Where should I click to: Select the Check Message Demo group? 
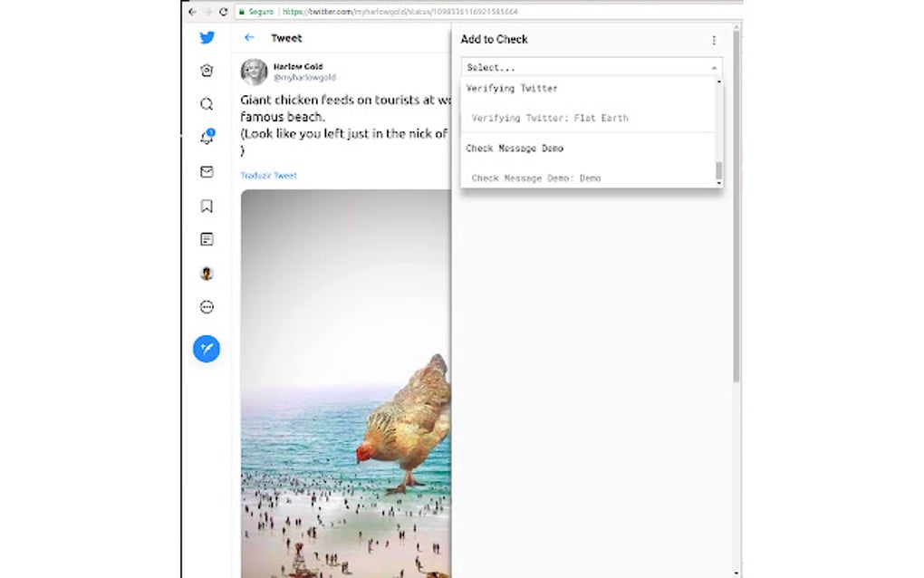click(515, 149)
